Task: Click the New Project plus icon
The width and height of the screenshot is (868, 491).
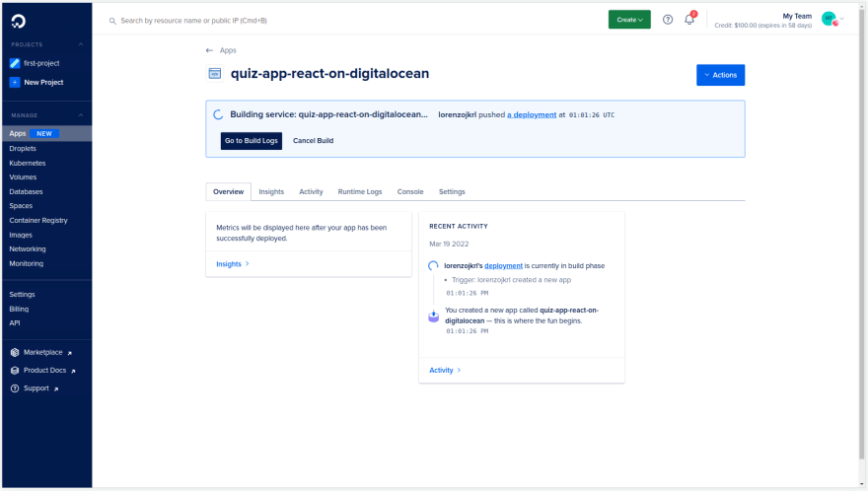Action: (x=15, y=83)
